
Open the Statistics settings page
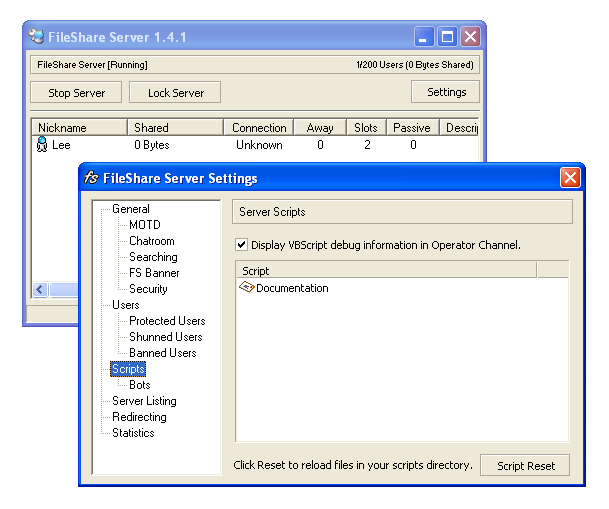[133, 433]
